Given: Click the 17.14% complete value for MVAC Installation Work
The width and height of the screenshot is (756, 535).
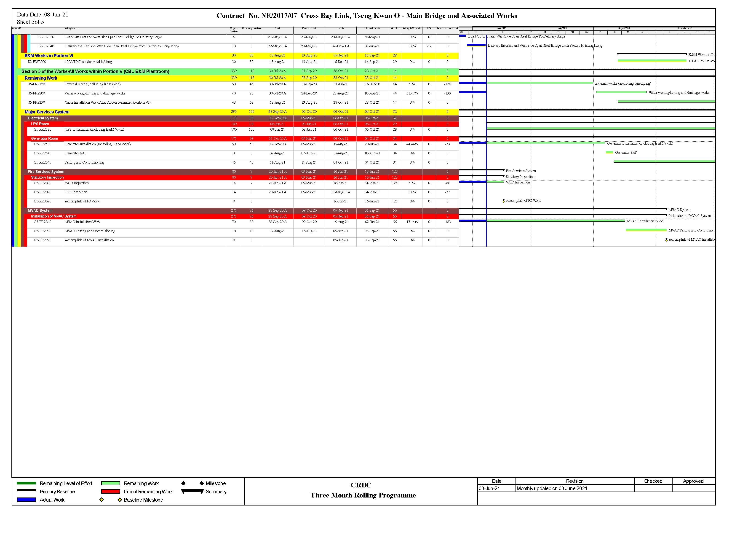Looking at the screenshot, I should (412, 222).
